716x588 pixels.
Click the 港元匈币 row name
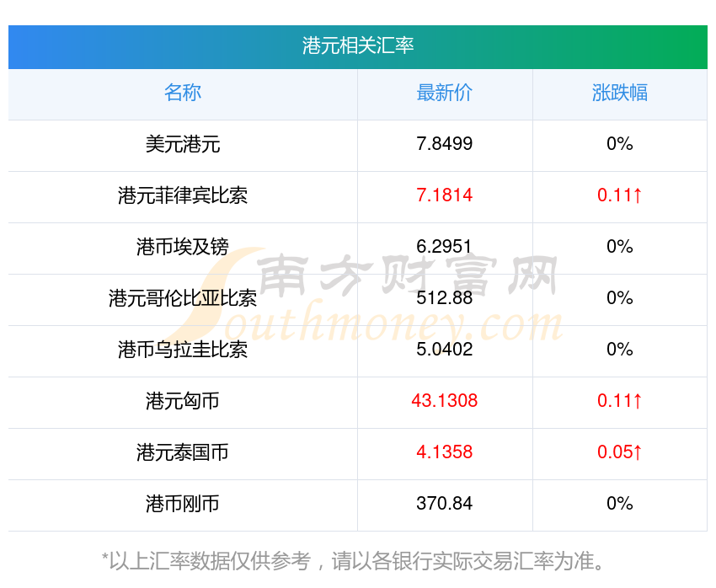tap(183, 401)
